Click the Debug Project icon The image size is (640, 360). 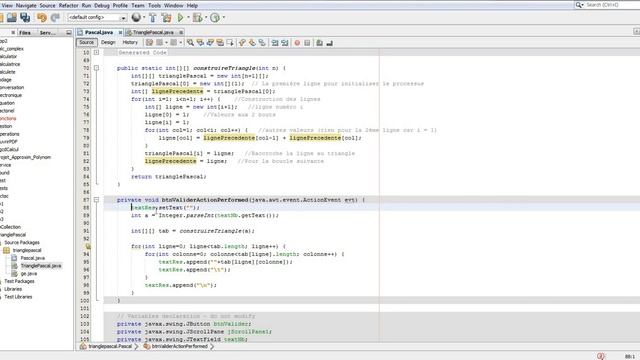[x=198, y=17]
